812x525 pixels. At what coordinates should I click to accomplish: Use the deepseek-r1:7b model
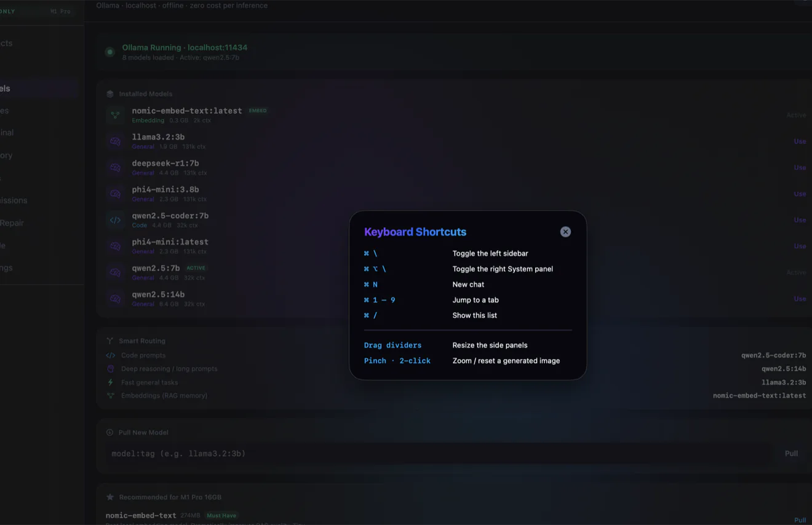point(800,167)
